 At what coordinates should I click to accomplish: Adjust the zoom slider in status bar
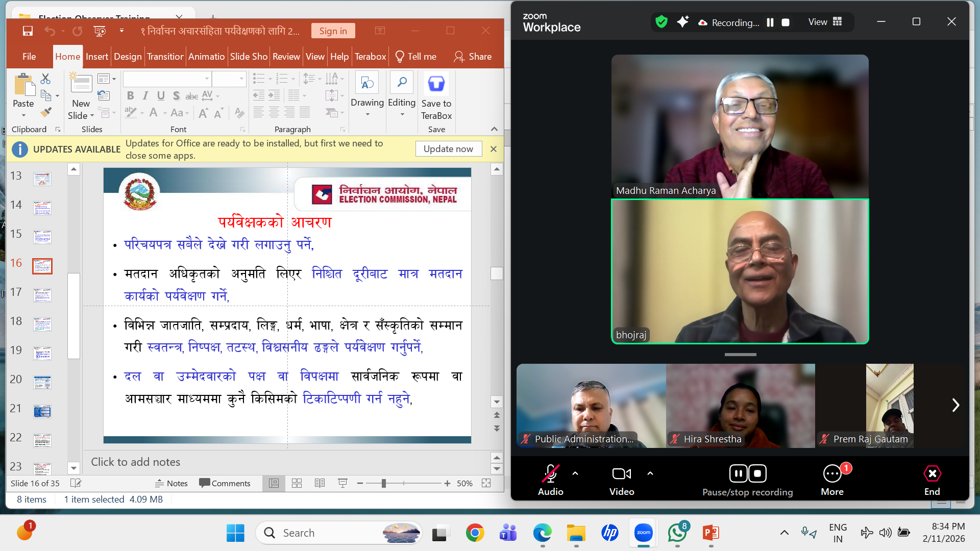pos(383,483)
